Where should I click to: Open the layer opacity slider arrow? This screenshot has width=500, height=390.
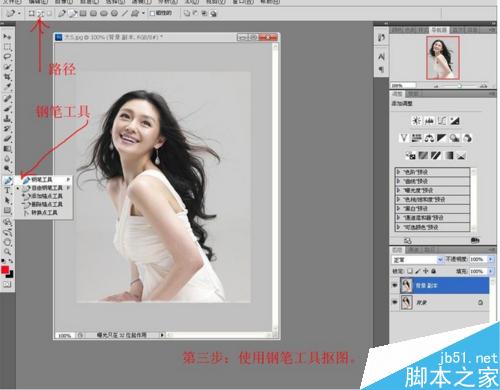pyautogui.click(x=490, y=259)
